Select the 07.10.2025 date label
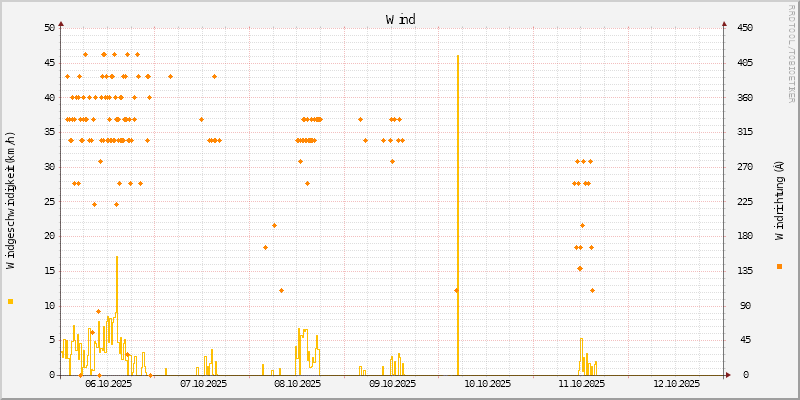This screenshot has height=400, width=800. click(203, 383)
